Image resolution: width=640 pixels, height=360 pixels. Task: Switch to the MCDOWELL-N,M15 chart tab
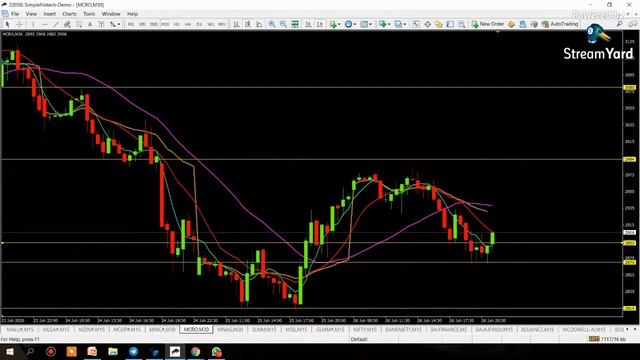click(584, 329)
